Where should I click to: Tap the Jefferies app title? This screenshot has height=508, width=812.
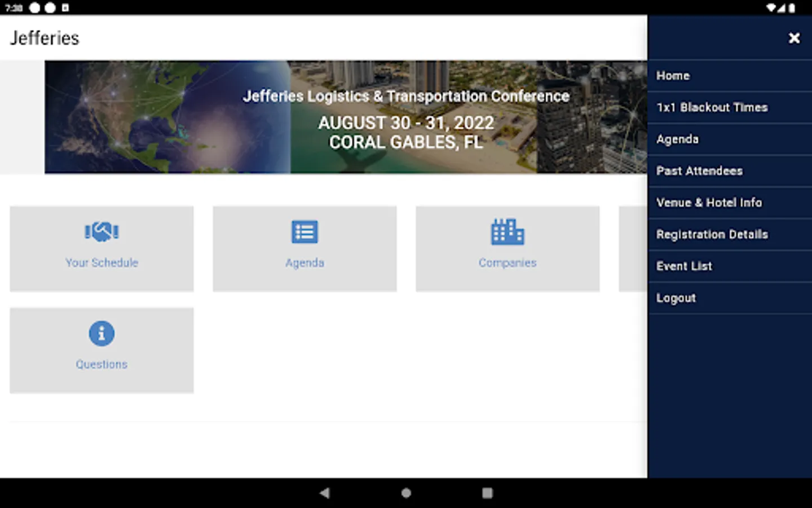point(45,38)
